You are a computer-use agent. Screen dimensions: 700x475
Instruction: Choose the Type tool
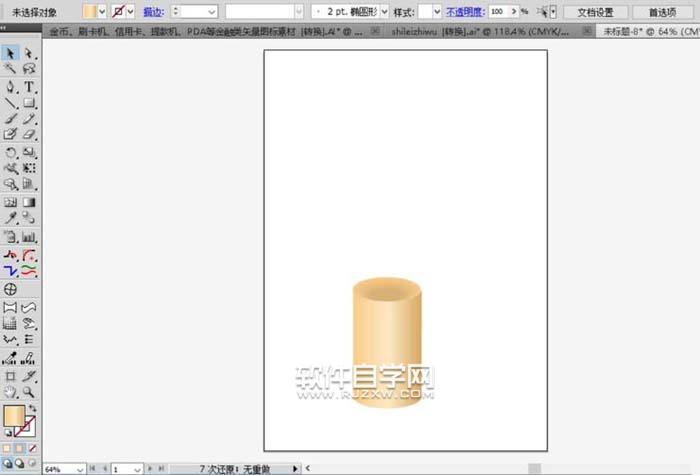[29, 87]
